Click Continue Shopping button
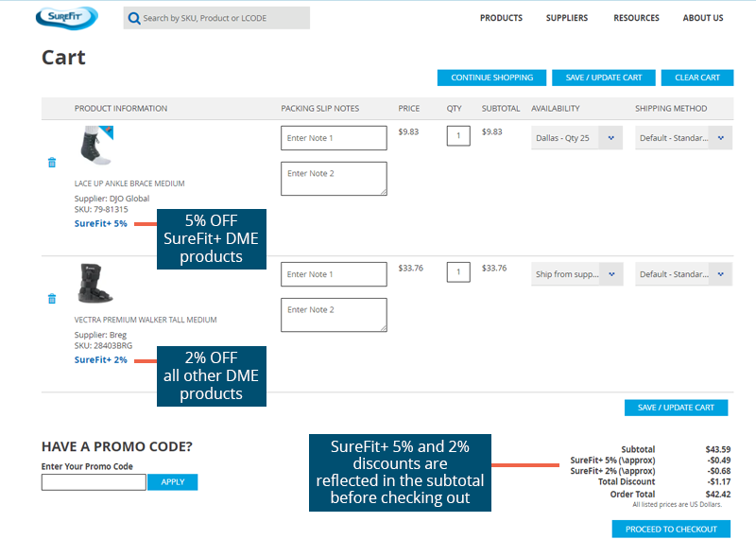Image resolution: width=756 pixels, height=557 pixels. (491, 78)
